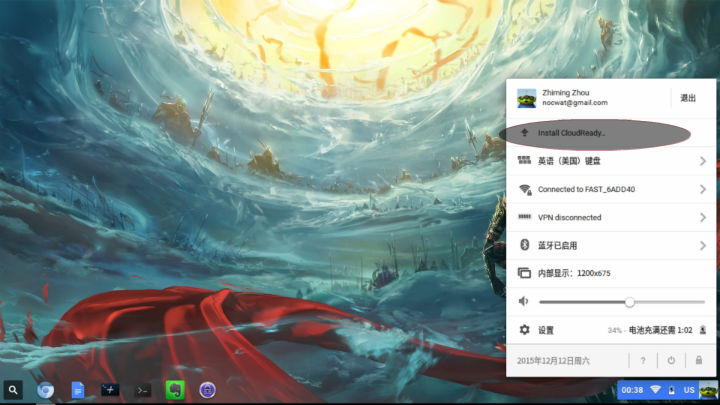Screen dimensions: 720x405
Task: Open VPN disconnected entry
Action: (x=611, y=217)
